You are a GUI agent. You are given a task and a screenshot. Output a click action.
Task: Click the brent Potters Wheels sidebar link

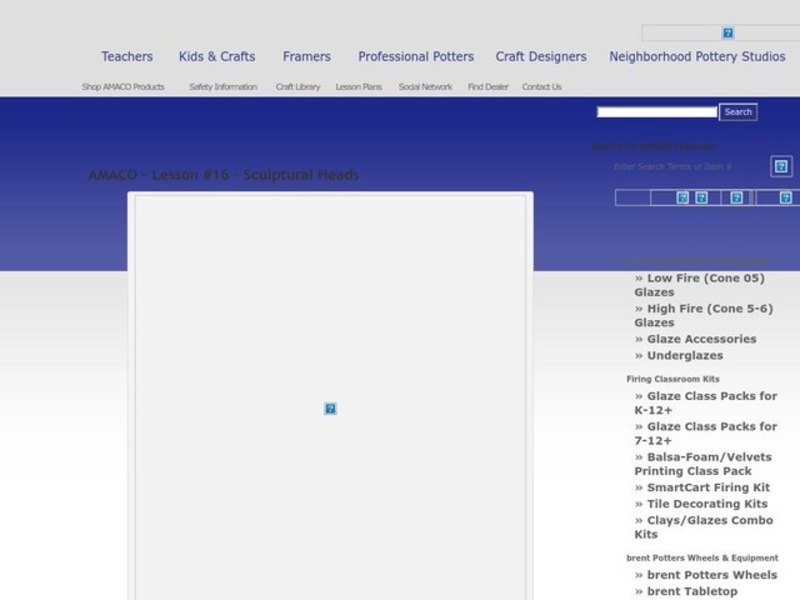point(711,575)
